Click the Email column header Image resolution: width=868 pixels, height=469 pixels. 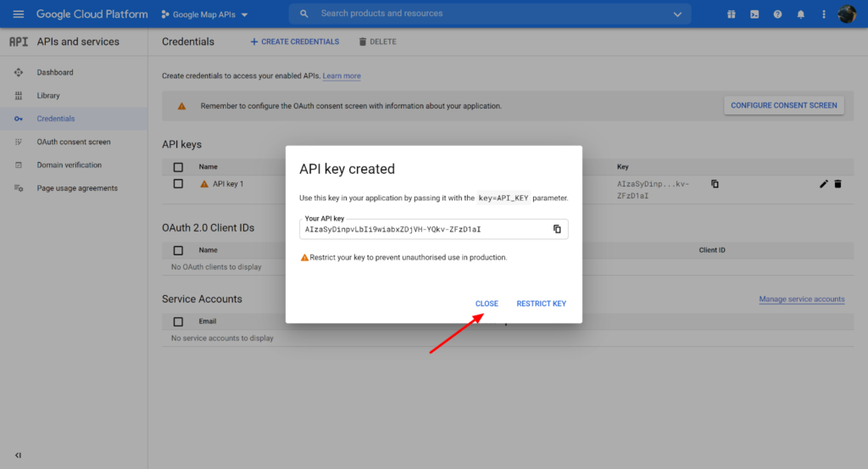coord(208,321)
